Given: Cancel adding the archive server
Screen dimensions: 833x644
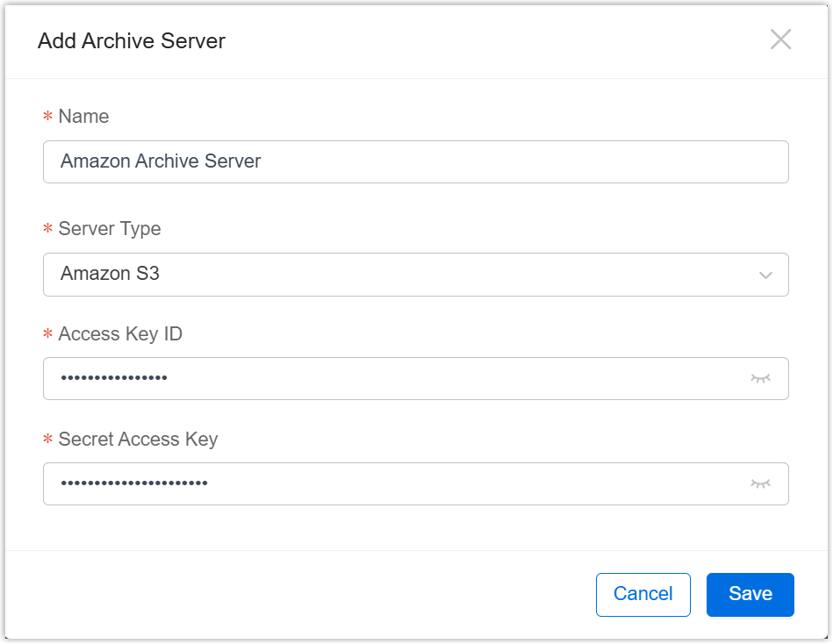Looking at the screenshot, I should 643,594.
